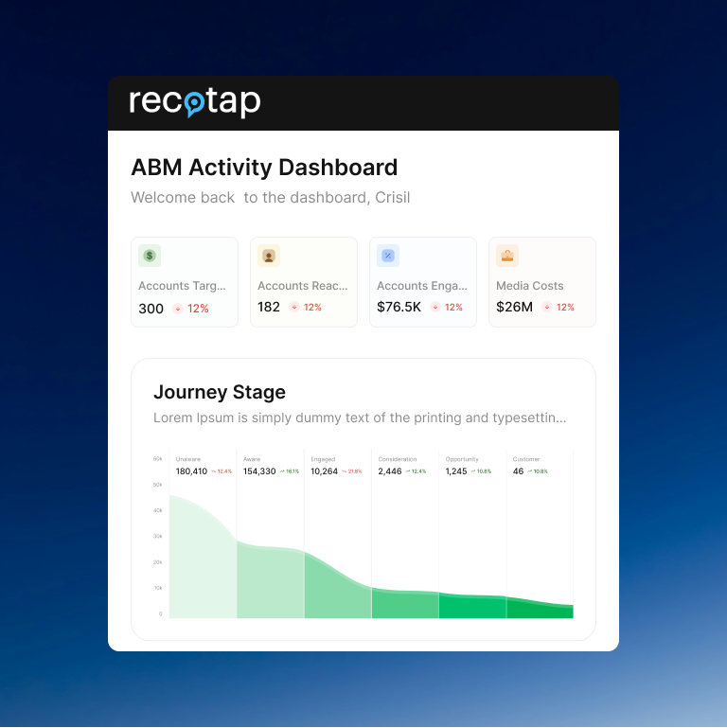Screen dimensions: 727x728
Task: Click the Aware stage label in chart
Action: click(x=252, y=459)
